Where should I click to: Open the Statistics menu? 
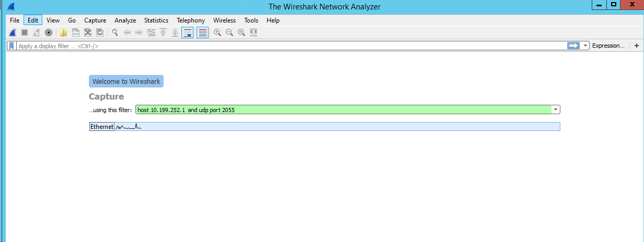coord(156,20)
